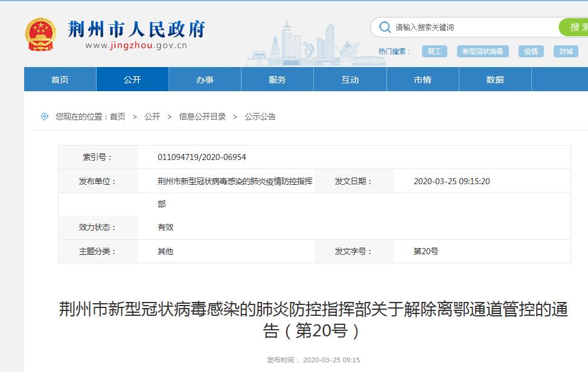
Task: Click breadcrumb link 公示公告
Action: tap(260, 117)
